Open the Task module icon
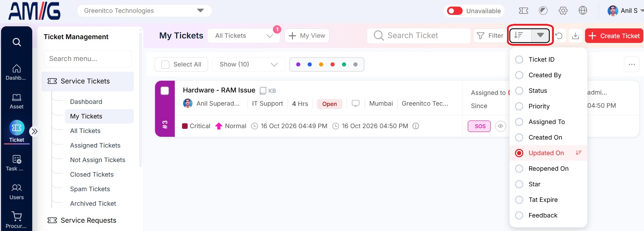 point(16,163)
